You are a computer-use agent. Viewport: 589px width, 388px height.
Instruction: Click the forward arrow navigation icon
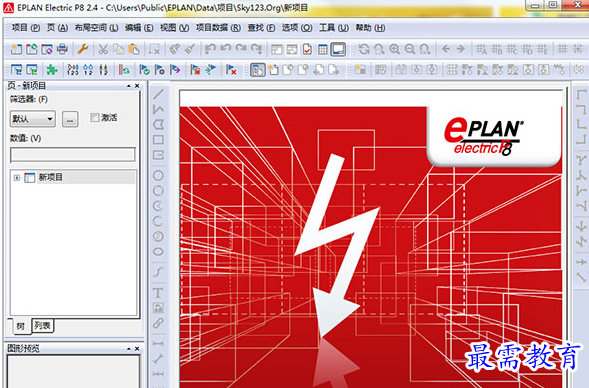click(x=461, y=49)
